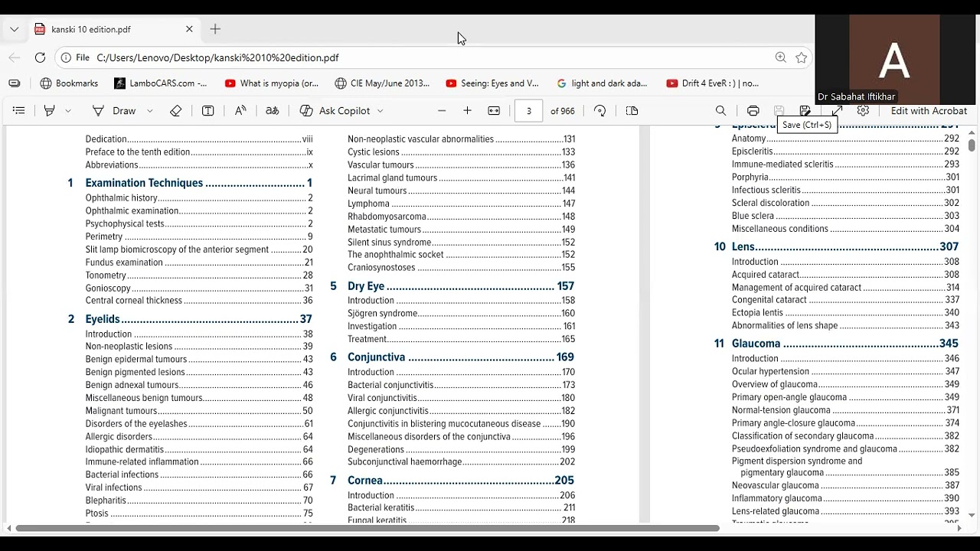
Task: Toggle the Page view layout icon
Action: [632, 111]
